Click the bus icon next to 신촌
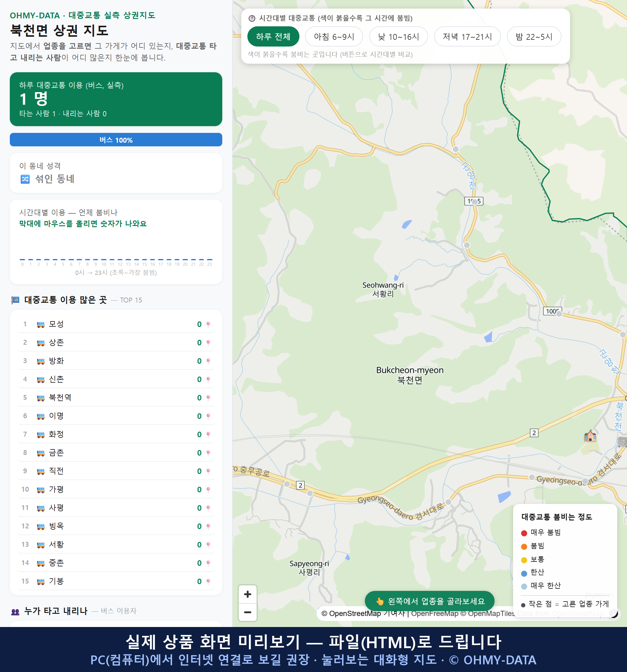Screen dimensions: 627x672 pos(40,380)
